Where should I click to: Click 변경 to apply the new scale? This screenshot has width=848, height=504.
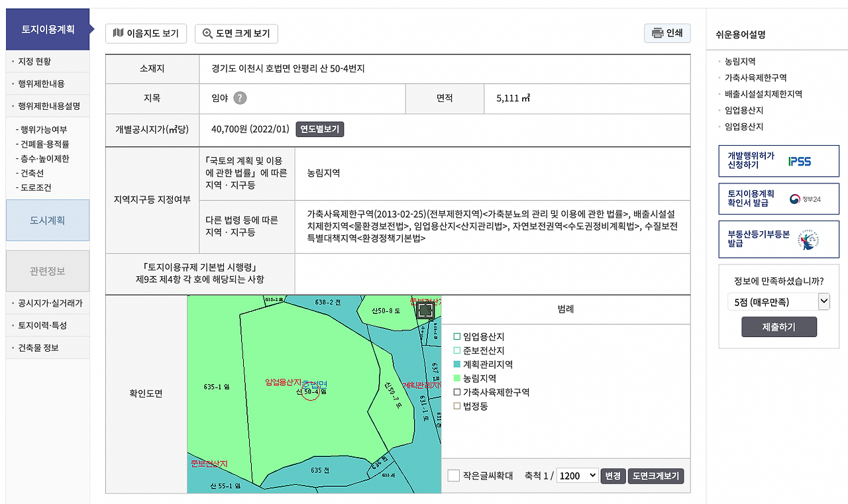point(612,476)
